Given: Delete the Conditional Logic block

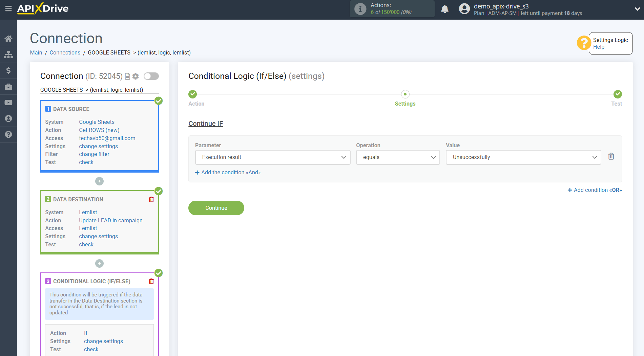Looking at the screenshot, I should 151,281.
